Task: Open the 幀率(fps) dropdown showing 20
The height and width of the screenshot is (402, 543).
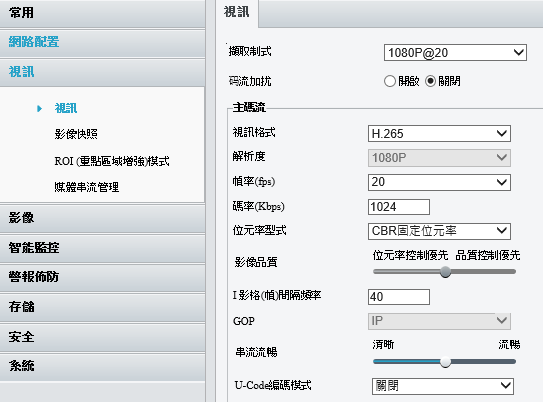Action: tap(439, 182)
